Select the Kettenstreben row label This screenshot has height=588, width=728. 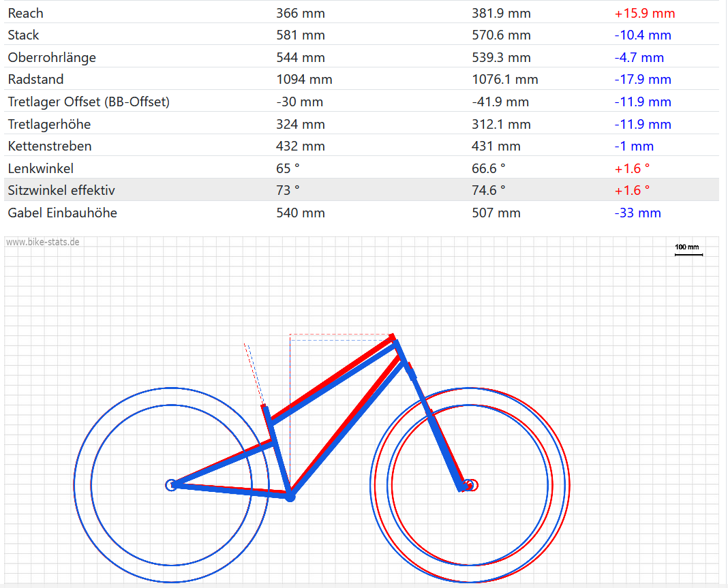(x=50, y=146)
